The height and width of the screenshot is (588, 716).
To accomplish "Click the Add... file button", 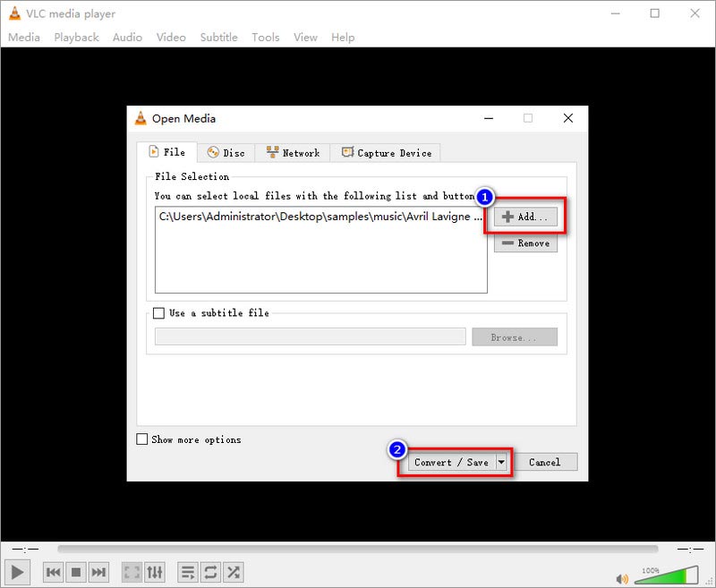I will 525,217.
